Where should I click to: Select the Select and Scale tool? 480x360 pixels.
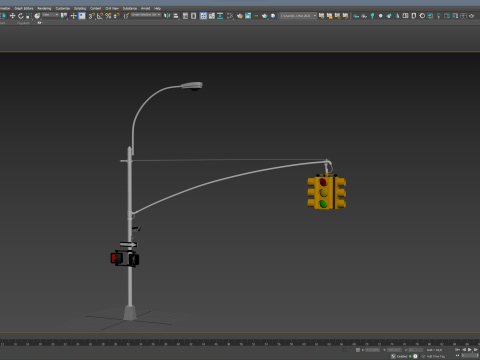click(29, 16)
